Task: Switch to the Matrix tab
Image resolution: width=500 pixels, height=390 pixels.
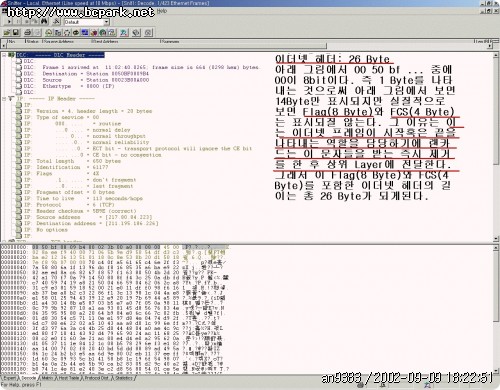Action: click(x=47, y=378)
